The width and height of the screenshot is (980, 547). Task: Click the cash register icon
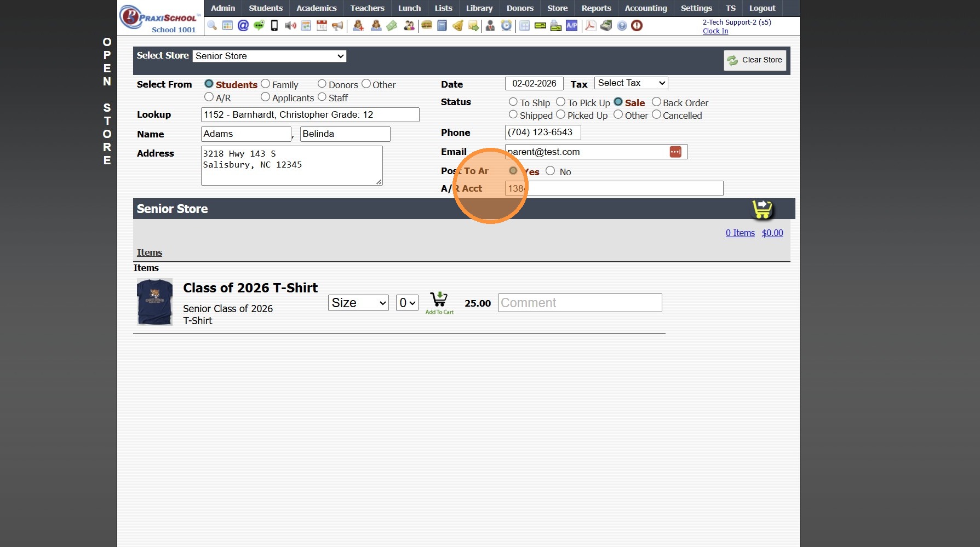point(606,26)
